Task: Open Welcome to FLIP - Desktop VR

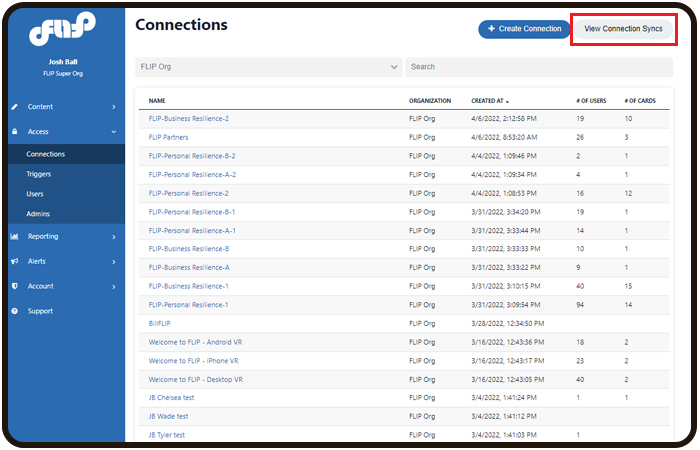Action: (196, 379)
